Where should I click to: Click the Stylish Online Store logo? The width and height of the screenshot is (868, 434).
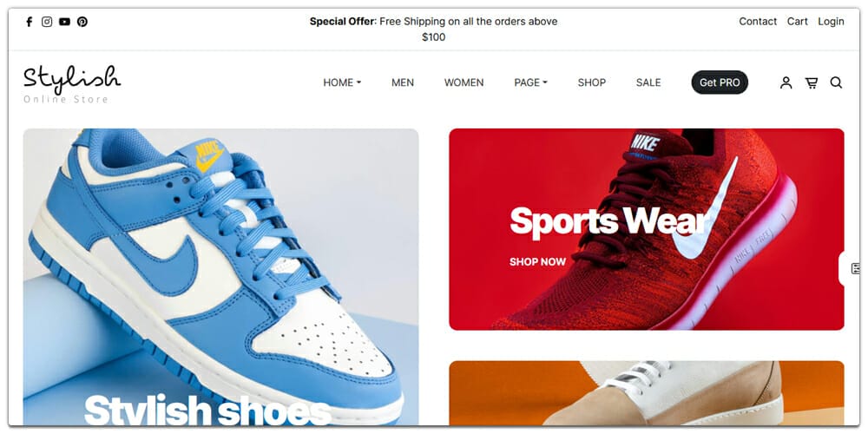pos(72,84)
